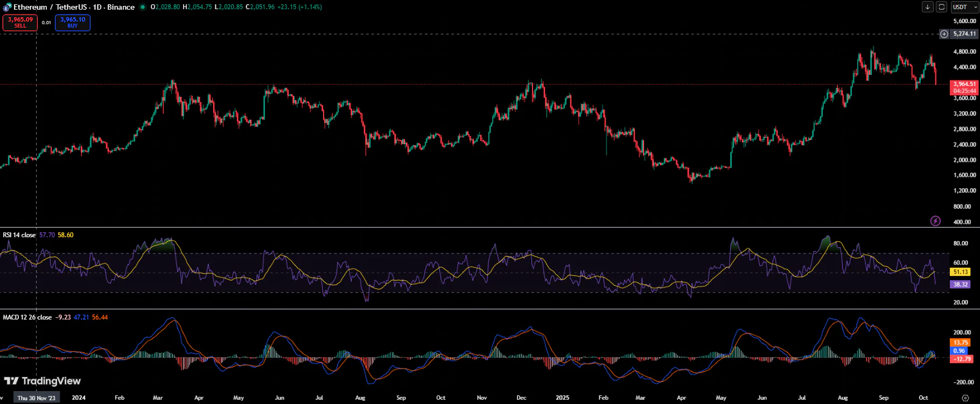Click the purple RSI value label 38.32

coord(961,285)
